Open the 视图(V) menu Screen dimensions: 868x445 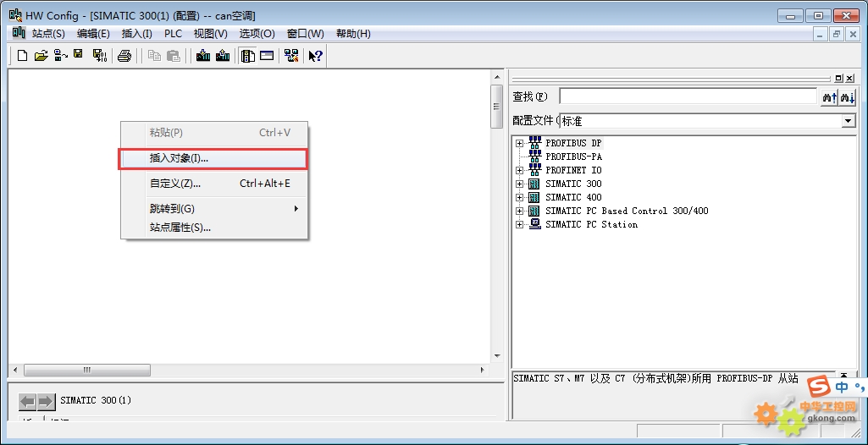(x=210, y=34)
